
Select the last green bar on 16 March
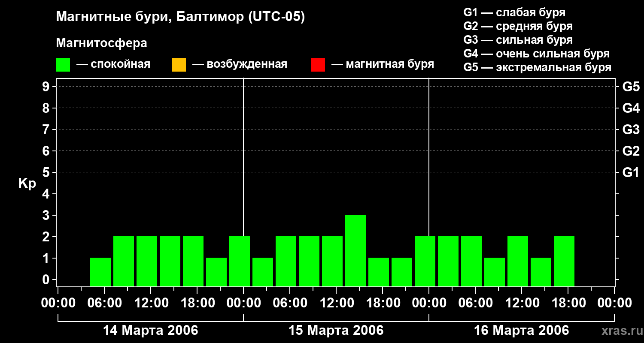coord(564,261)
